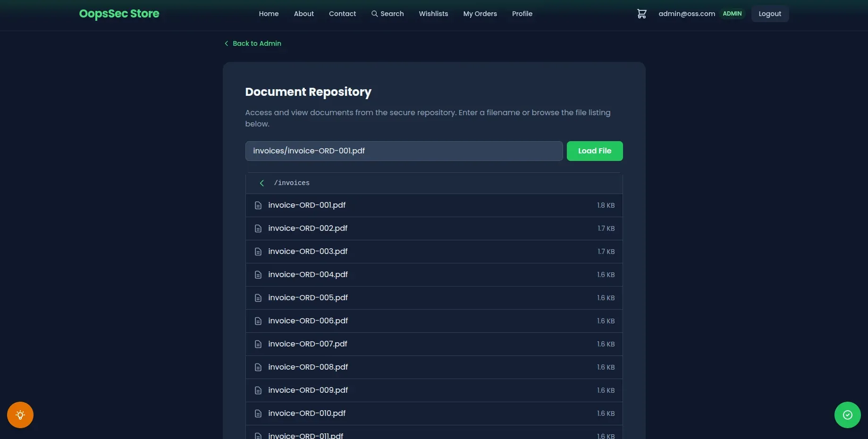Open the orange lightbulb hint button
Image resolution: width=868 pixels, height=439 pixels.
(x=20, y=414)
